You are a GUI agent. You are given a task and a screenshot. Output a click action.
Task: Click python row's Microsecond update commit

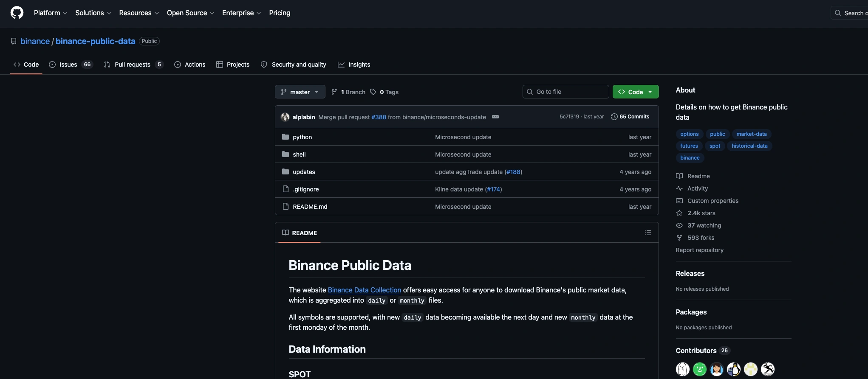[x=463, y=137]
